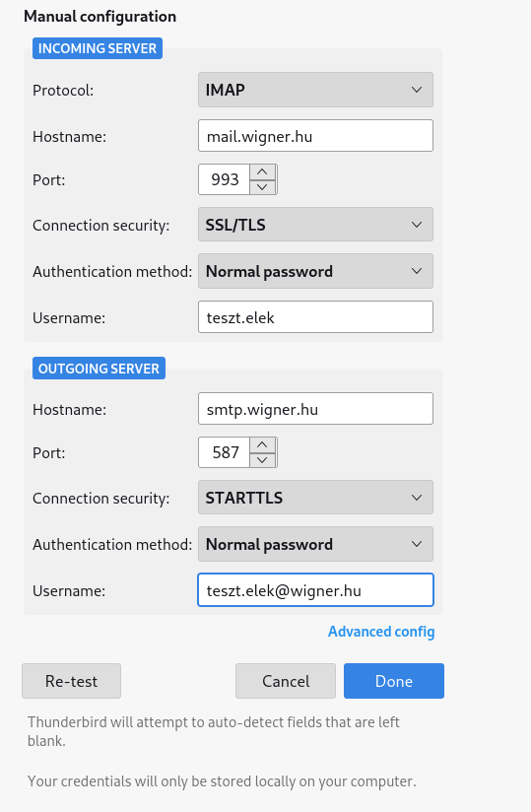
Task: Open outgoing Connection security STARTTLS dropdown
Action: (x=315, y=497)
